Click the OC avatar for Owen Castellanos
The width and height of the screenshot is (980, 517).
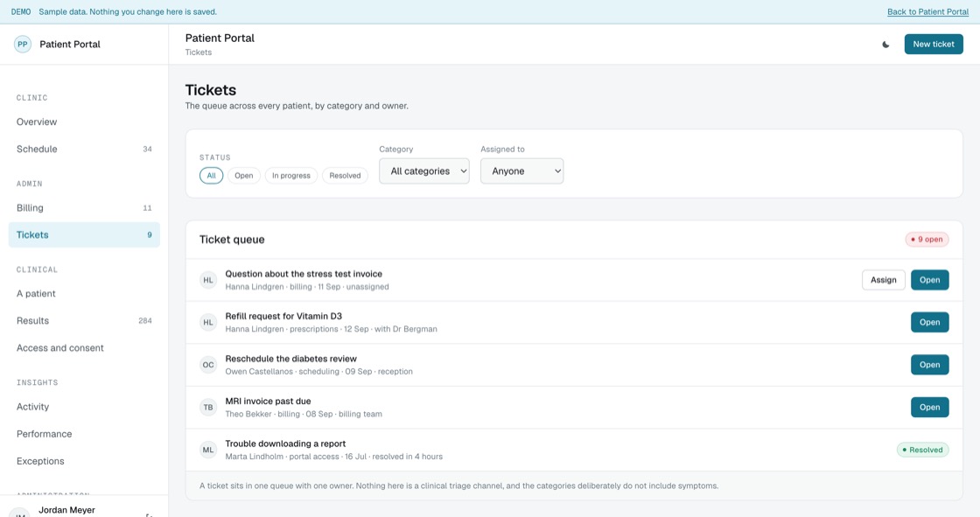[208, 365]
